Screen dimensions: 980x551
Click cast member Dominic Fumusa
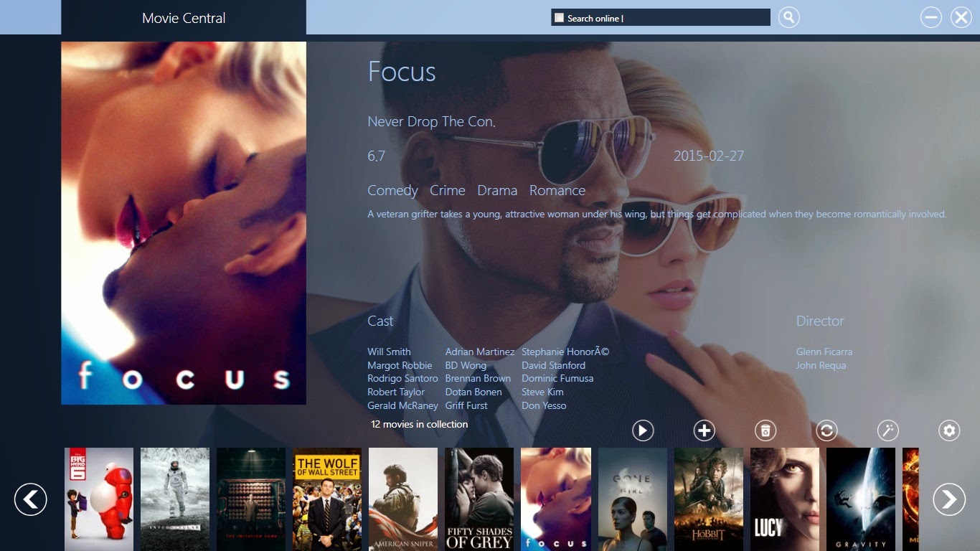(x=557, y=378)
